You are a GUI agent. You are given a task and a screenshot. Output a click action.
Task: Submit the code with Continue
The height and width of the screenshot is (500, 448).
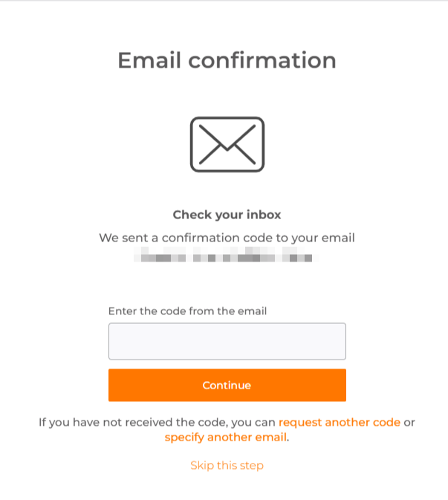(227, 385)
